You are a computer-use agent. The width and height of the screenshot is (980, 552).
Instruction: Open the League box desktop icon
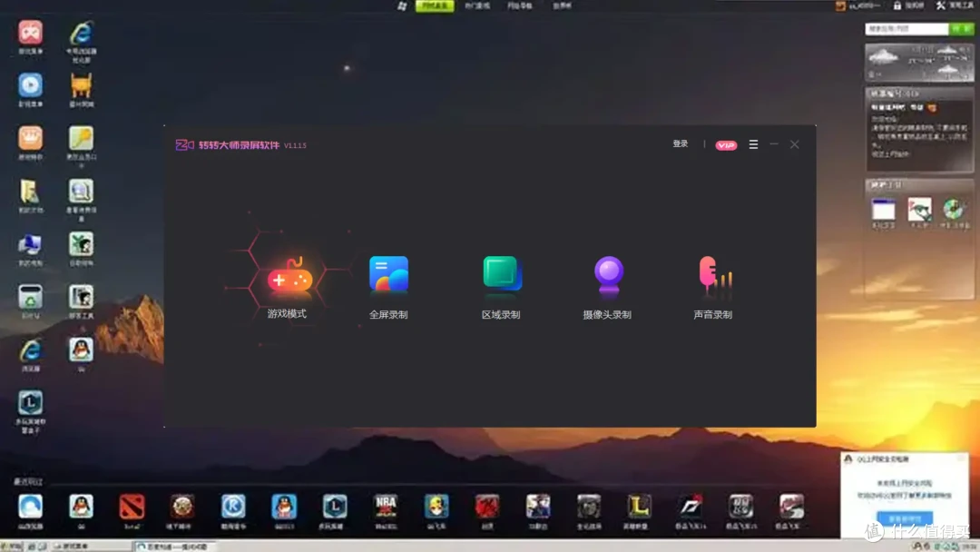coord(30,403)
